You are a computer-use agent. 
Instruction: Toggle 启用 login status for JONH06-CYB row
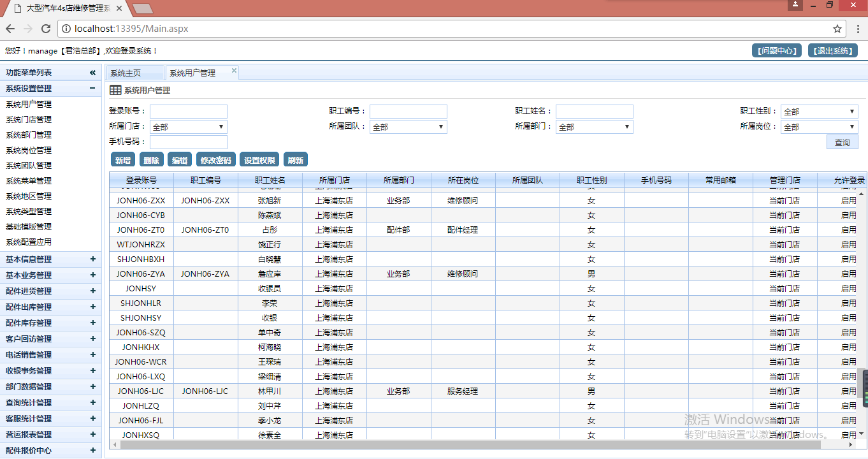click(x=849, y=215)
